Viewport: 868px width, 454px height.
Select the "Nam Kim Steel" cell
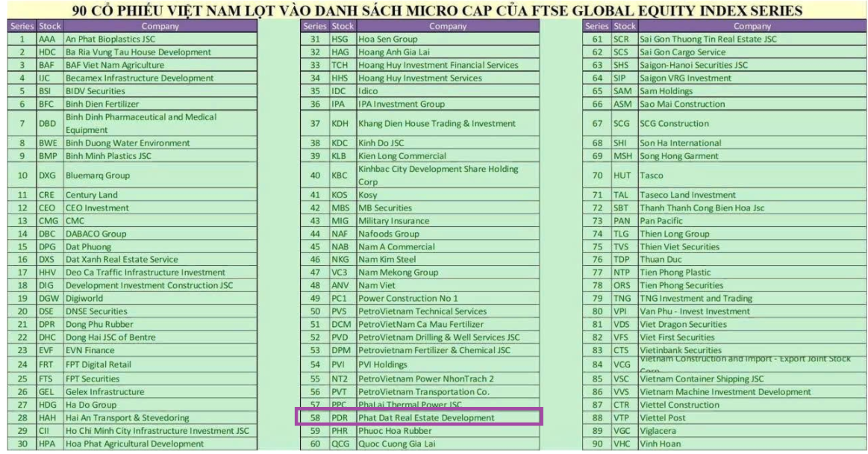point(447,259)
